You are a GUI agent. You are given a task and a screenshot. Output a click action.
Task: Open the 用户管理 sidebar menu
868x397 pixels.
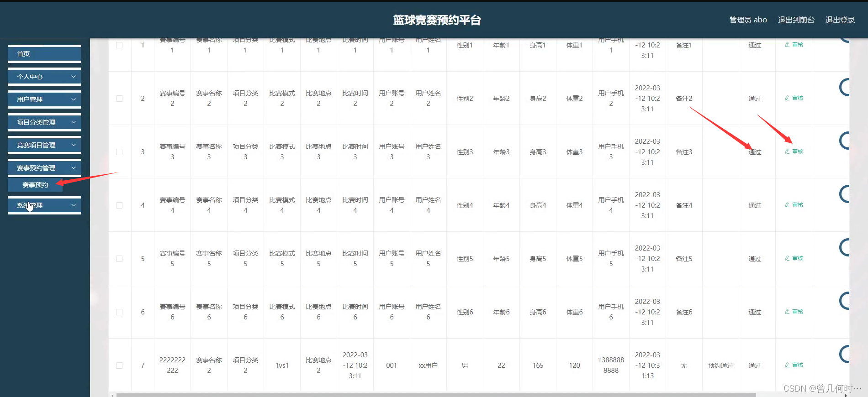coord(44,99)
